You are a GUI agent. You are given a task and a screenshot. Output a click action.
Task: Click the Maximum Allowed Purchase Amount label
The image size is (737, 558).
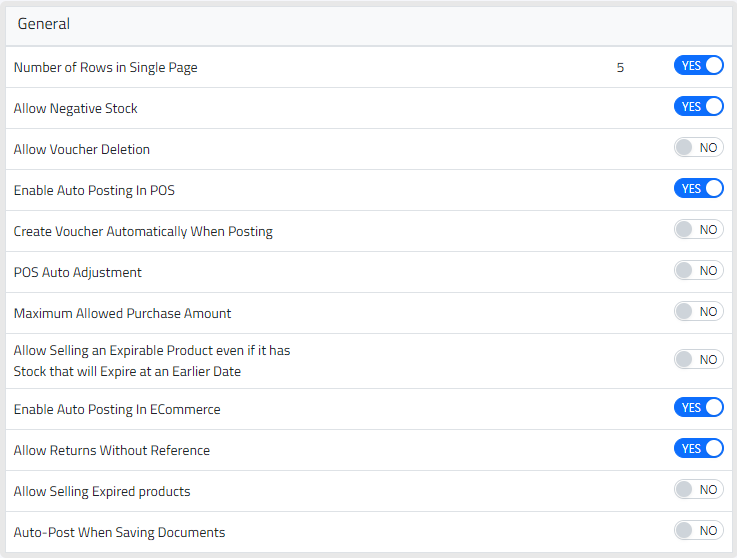pos(122,314)
